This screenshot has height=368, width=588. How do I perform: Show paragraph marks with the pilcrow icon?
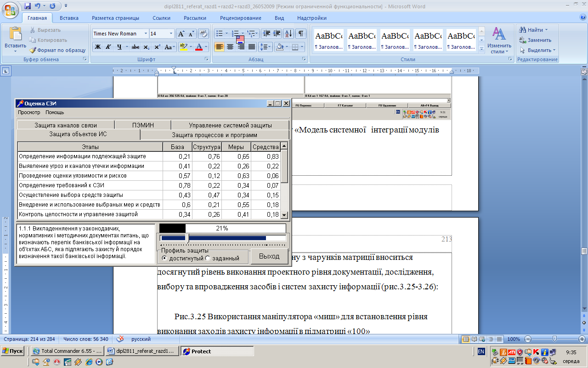click(x=300, y=34)
